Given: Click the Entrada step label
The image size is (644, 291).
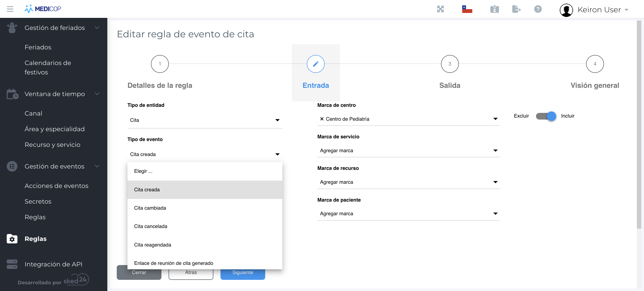Looking at the screenshot, I should (x=316, y=85).
